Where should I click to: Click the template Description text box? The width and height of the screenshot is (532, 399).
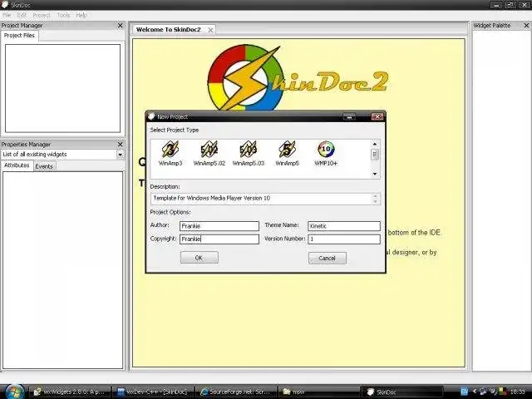(265, 199)
